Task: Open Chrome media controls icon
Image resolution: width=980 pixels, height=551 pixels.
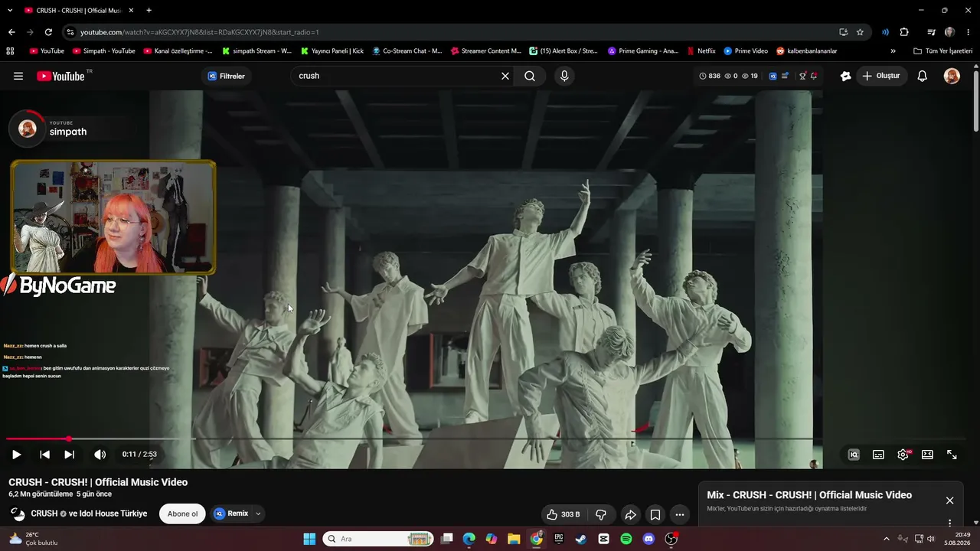Action: pos(931,32)
